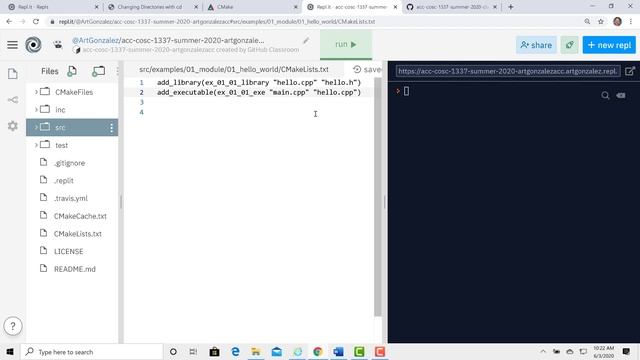Open the Chrome profile avatar
The width and height of the screenshot is (640, 360).
(617, 22)
